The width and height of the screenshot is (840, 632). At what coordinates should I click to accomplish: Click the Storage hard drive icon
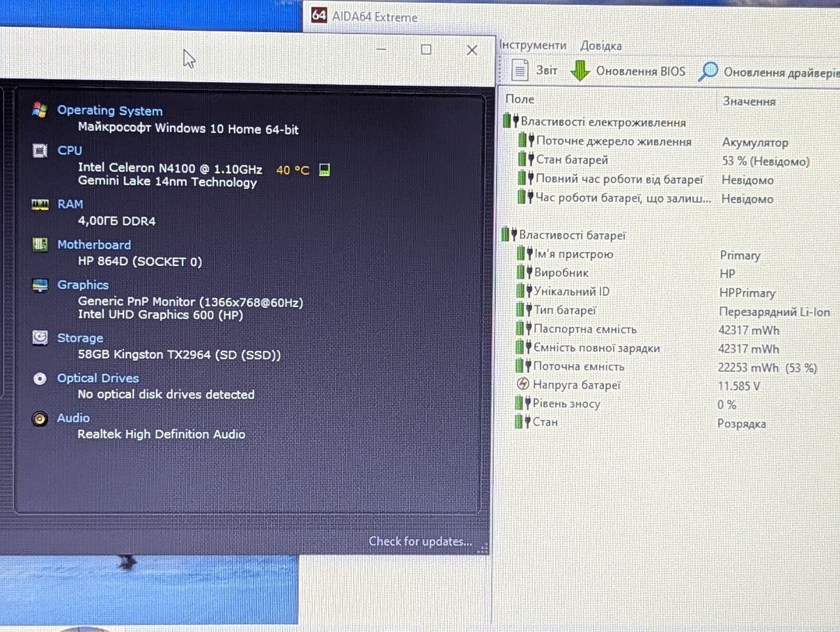(40, 338)
